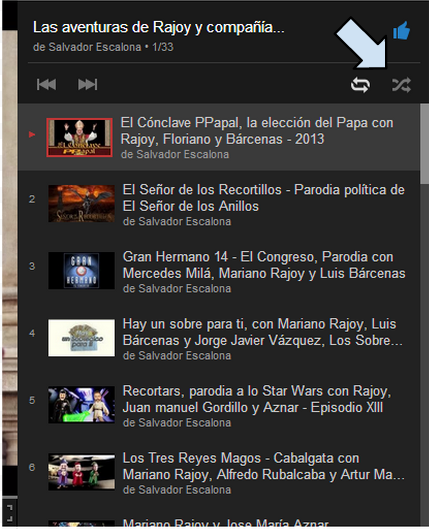Select Hay un sobre para ti video title
Image resolution: width=429 pixels, height=529 pixels.
263,332
